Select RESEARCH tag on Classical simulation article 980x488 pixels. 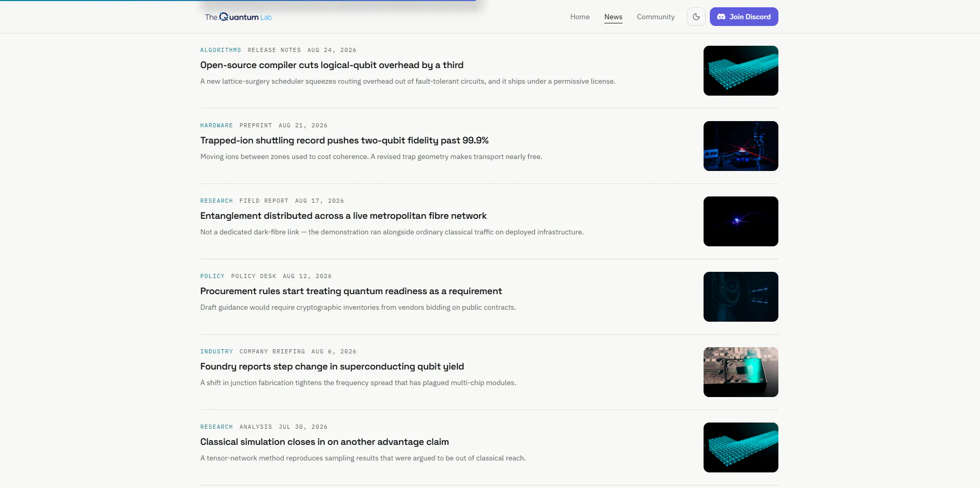217,427
